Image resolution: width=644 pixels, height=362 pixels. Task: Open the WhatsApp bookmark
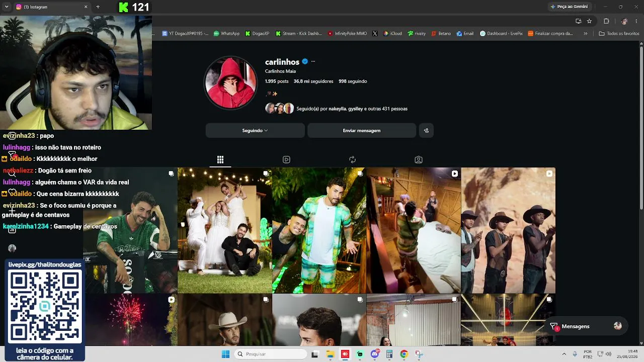pyautogui.click(x=226, y=34)
